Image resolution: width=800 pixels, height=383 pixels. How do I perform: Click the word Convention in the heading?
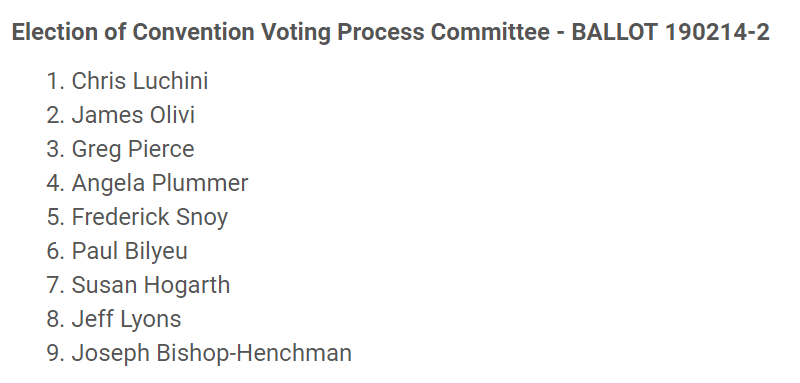click(x=193, y=32)
